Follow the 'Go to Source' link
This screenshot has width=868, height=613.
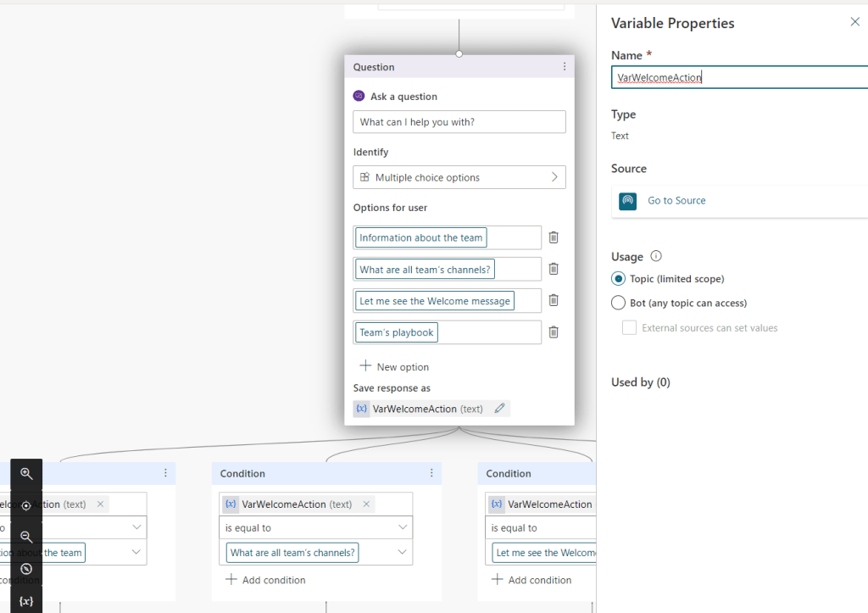coord(676,201)
